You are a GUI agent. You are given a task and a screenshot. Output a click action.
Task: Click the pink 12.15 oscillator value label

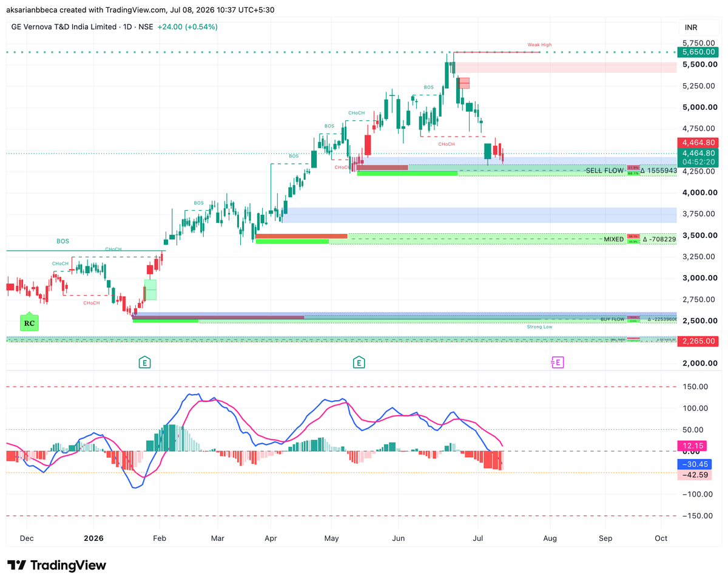tap(692, 446)
